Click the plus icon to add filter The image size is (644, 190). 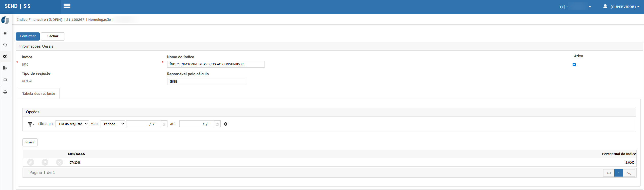(225, 124)
